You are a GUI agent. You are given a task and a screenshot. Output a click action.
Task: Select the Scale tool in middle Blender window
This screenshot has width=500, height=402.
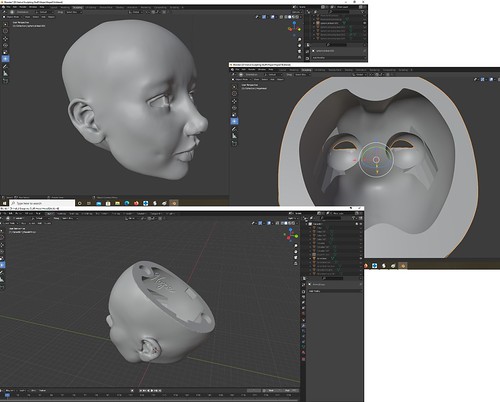pos(234,115)
